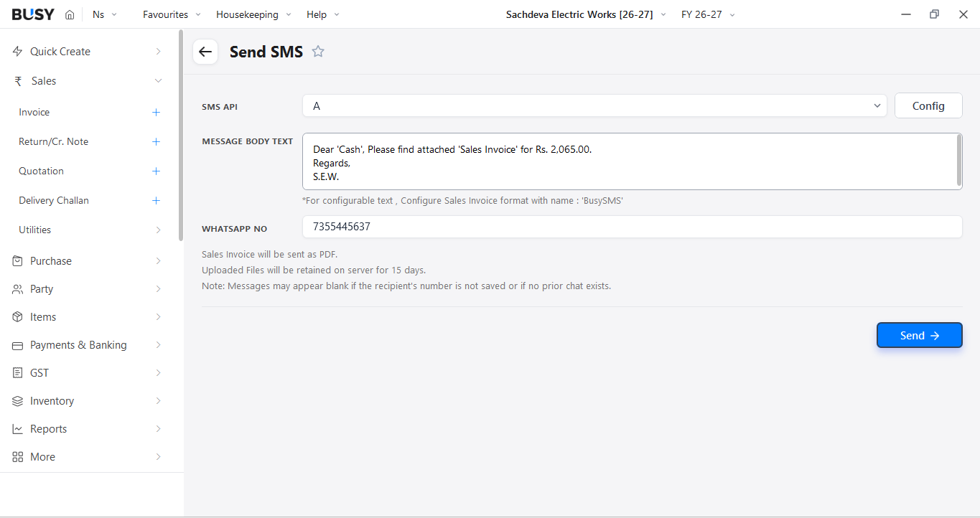Click the Config button
980x518 pixels.
tap(928, 105)
